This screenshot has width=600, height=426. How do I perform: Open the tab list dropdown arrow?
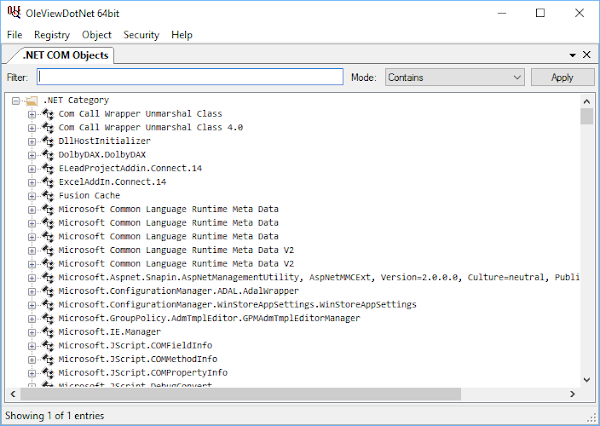pos(572,55)
